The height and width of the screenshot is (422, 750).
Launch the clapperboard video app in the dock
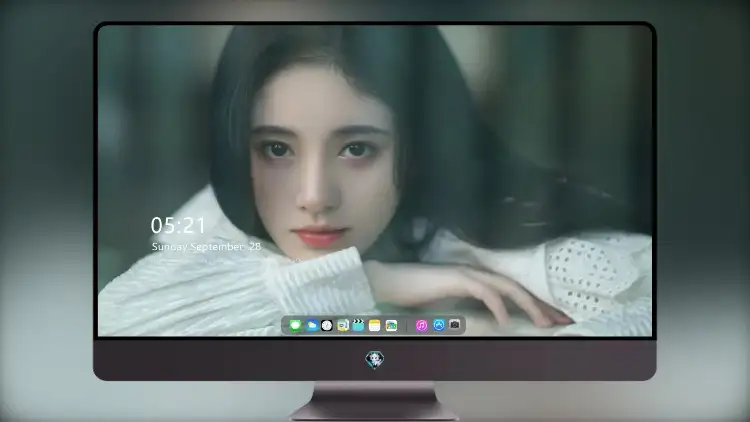(358, 325)
